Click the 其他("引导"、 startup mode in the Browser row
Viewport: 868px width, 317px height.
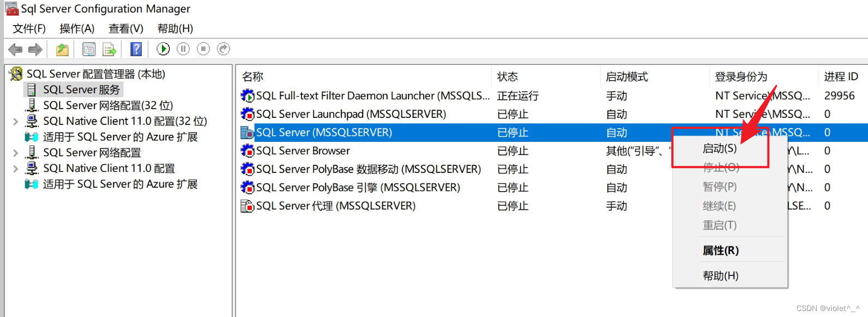[x=639, y=151]
